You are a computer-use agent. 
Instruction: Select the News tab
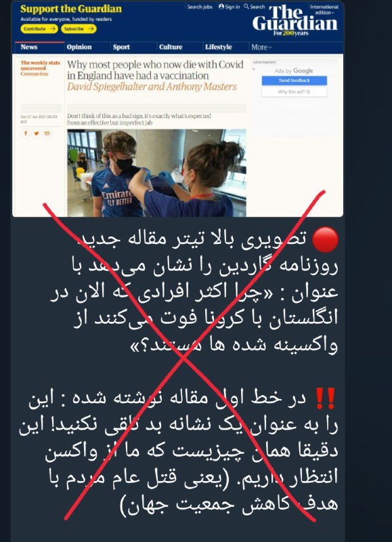coord(29,47)
